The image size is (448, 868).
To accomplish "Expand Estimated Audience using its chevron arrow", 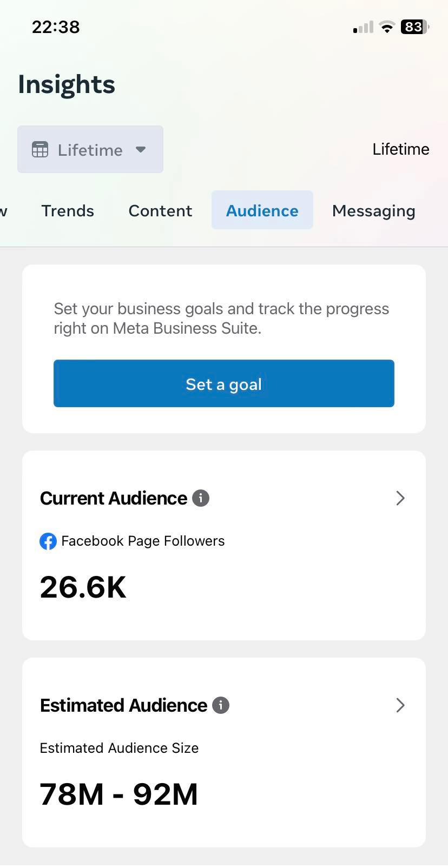I will pyautogui.click(x=400, y=705).
